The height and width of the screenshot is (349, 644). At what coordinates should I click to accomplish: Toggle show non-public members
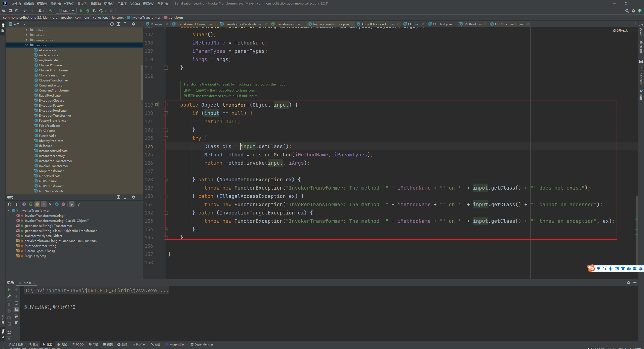[44, 204]
